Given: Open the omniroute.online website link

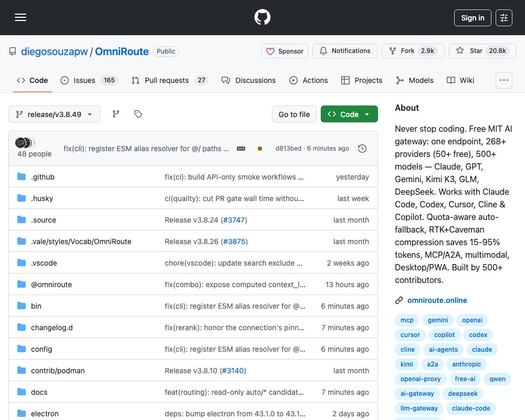Looking at the screenshot, I should click(437, 300).
